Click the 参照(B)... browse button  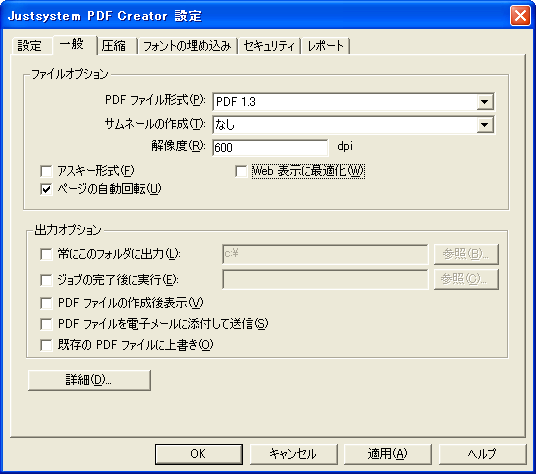coord(466,254)
